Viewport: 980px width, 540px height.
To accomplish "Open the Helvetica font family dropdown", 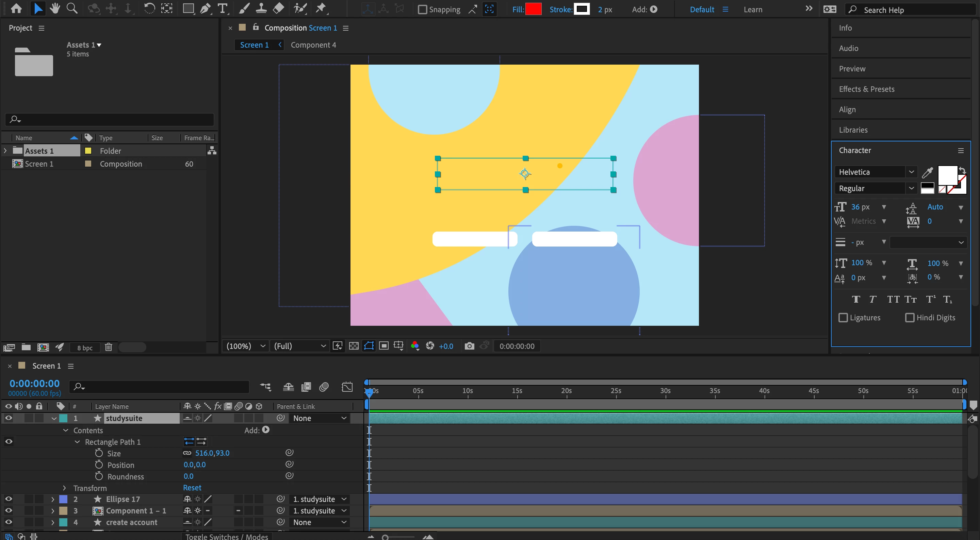I will click(911, 172).
